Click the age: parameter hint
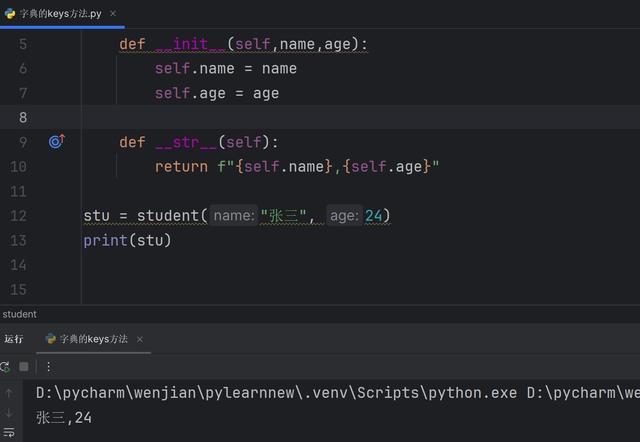Viewport: 640px width, 442px height. [344, 215]
